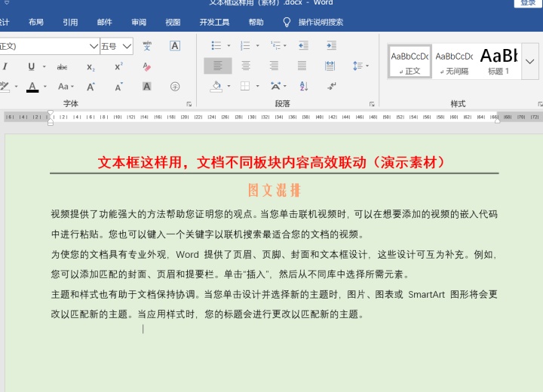
Task: Open 视图 ribbon tab
Action: 173,22
